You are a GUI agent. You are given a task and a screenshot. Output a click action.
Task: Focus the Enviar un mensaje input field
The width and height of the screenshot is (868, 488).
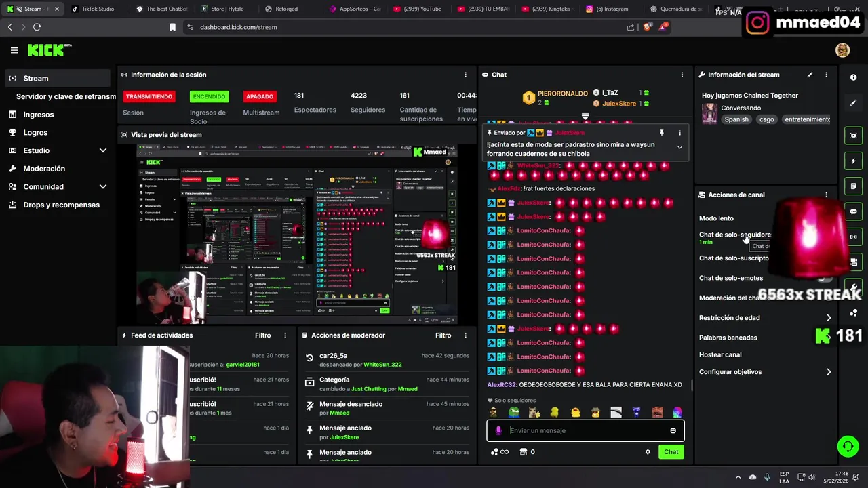tap(585, 430)
